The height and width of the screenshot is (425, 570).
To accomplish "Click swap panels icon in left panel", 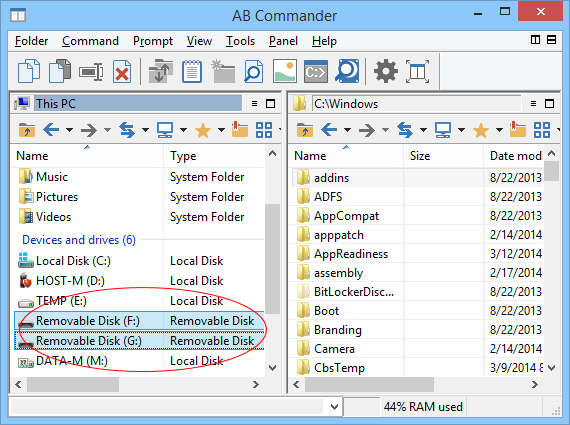I will point(127,130).
